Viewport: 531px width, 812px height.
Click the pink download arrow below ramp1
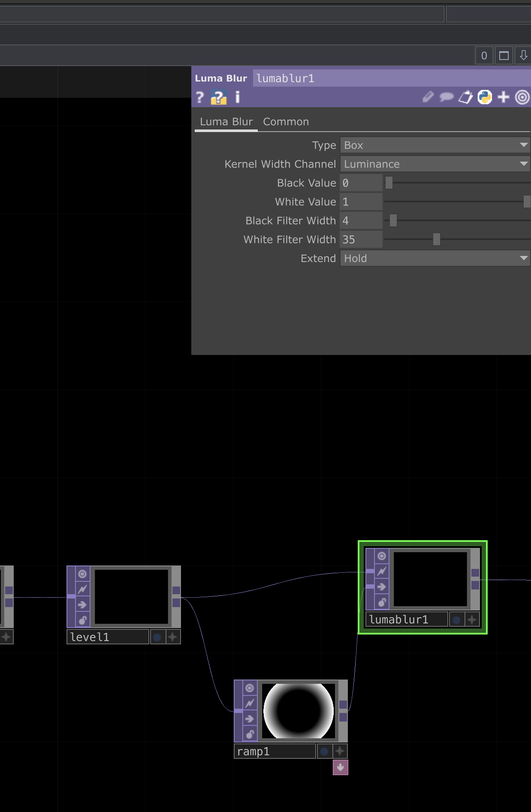[340, 767]
